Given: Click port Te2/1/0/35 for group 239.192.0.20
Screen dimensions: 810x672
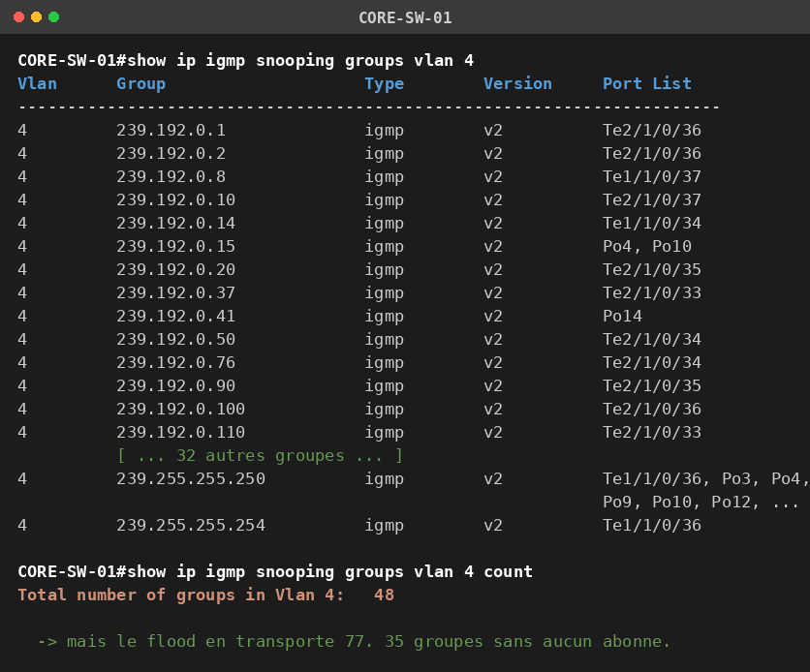Looking at the screenshot, I should click(x=652, y=269).
